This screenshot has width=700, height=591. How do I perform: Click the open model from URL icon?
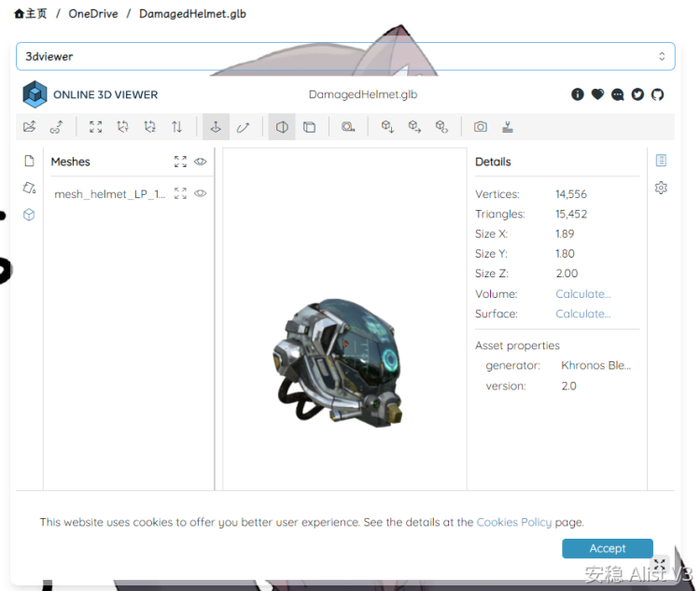tap(56, 127)
